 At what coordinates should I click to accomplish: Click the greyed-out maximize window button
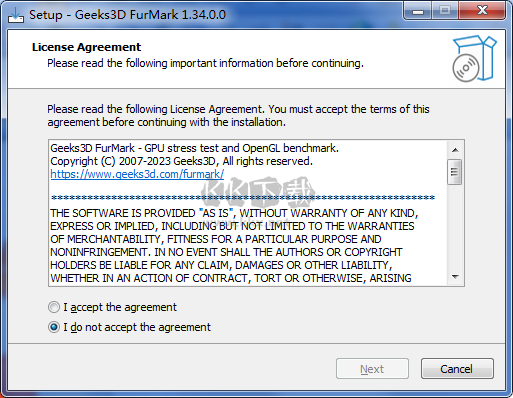[x=445, y=11]
